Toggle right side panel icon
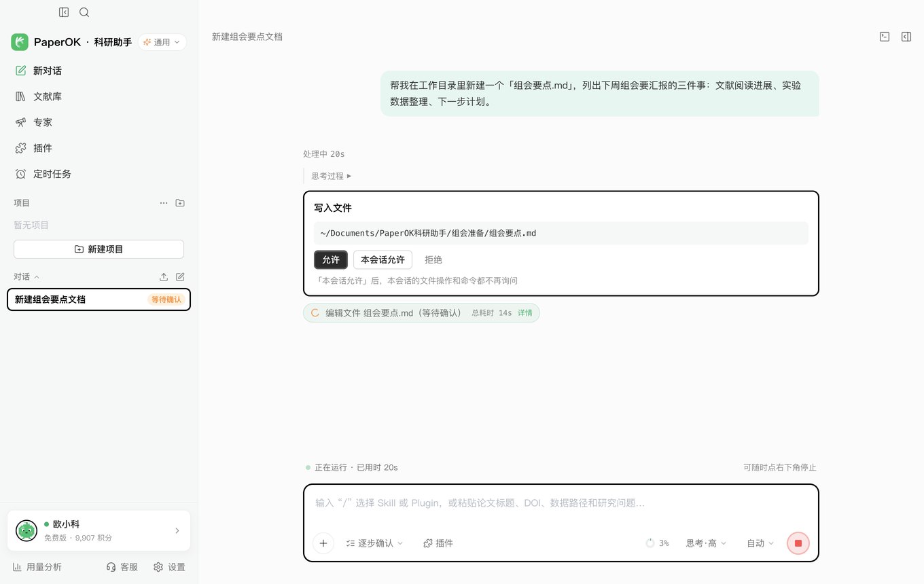This screenshot has height=584, width=924. pyautogui.click(x=906, y=37)
